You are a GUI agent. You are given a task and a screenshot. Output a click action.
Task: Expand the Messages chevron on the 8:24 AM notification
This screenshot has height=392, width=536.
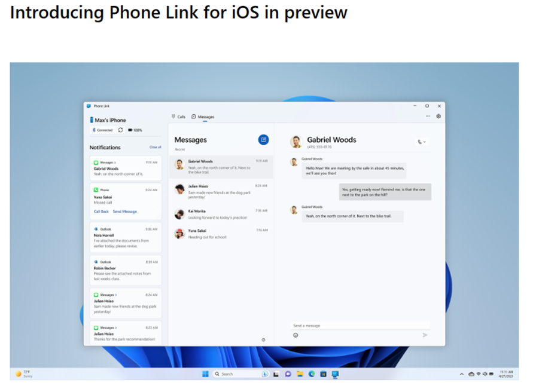(116, 295)
